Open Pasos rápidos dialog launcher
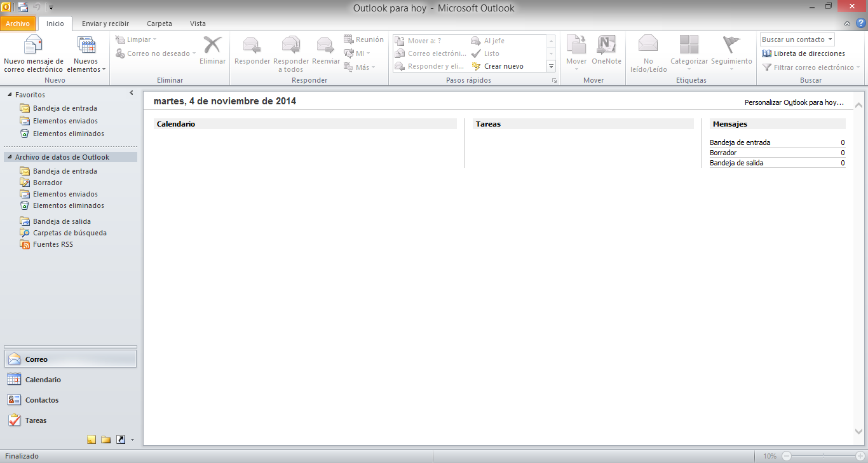Viewport: 868px width, 463px height. [x=554, y=81]
